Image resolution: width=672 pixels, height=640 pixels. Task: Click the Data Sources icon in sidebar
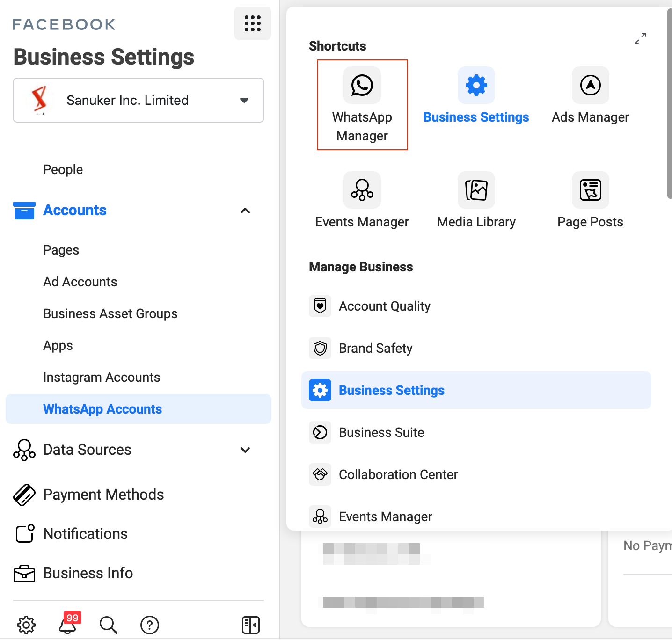24,450
